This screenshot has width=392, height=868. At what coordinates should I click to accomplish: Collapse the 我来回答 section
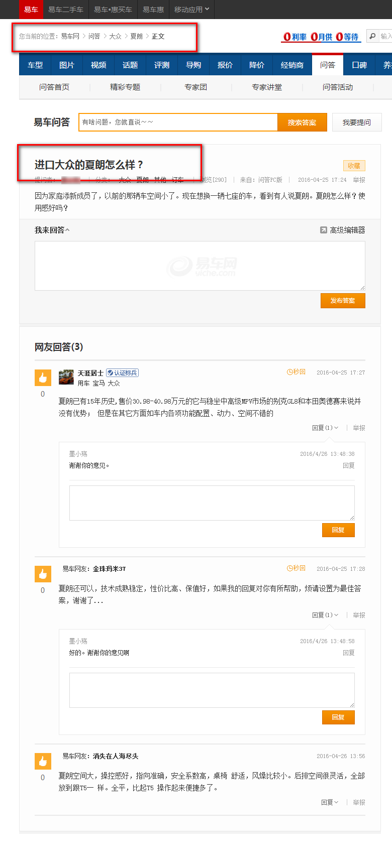(52, 230)
